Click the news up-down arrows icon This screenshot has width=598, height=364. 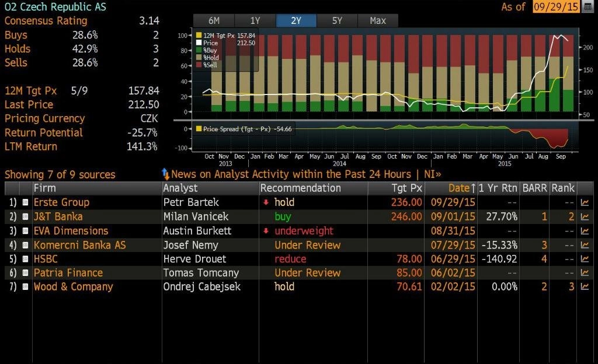tap(165, 174)
